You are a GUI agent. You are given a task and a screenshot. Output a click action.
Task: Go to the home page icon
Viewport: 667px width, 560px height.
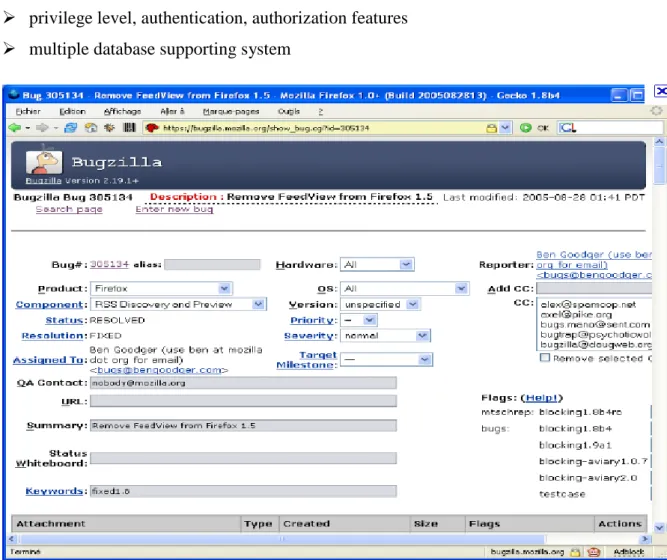(91, 128)
